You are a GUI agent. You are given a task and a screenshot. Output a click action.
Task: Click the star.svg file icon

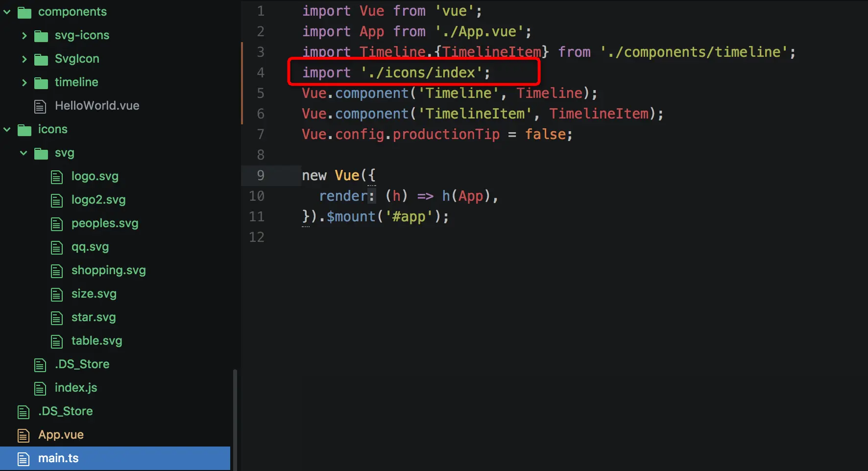57,318
